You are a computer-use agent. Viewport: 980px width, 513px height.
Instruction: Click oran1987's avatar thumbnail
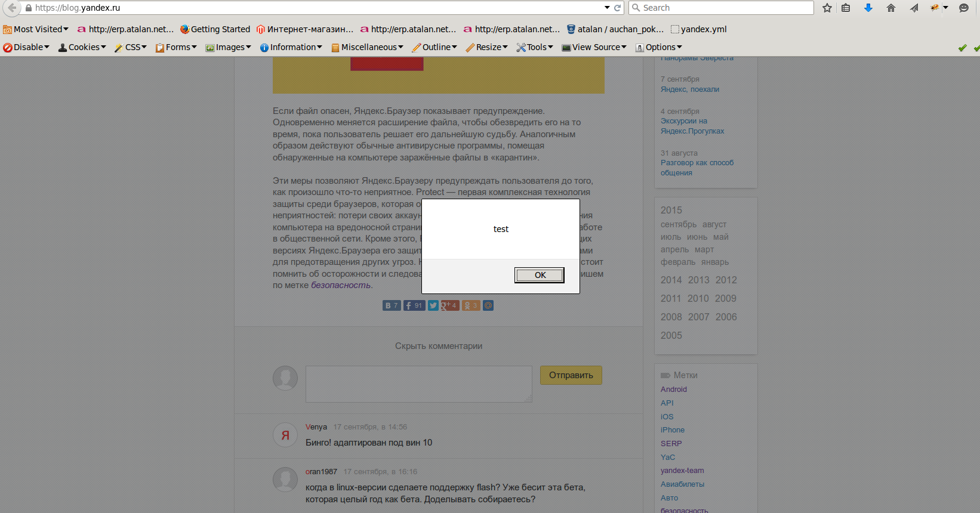(285, 480)
